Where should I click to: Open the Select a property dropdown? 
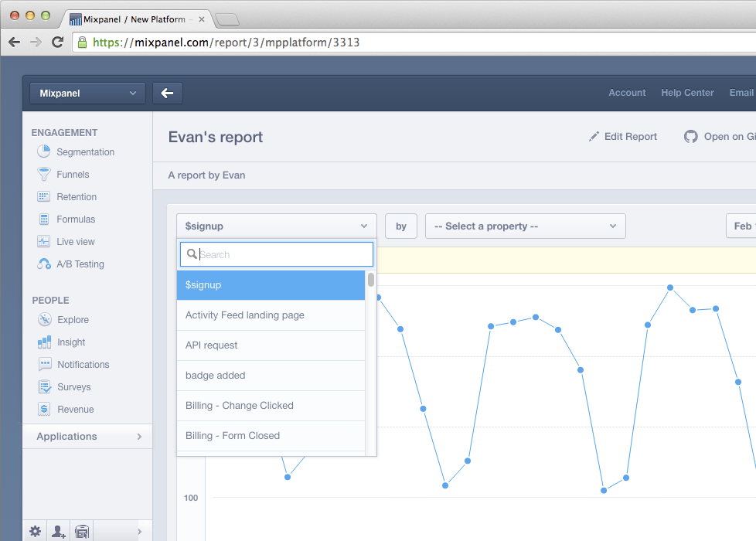click(x=526, y=226)
